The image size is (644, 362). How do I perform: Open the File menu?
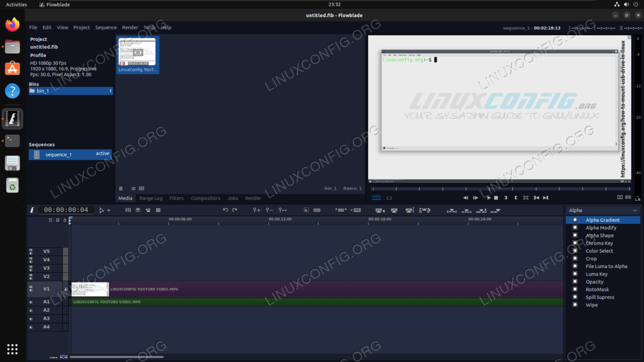tap(33, 27)
